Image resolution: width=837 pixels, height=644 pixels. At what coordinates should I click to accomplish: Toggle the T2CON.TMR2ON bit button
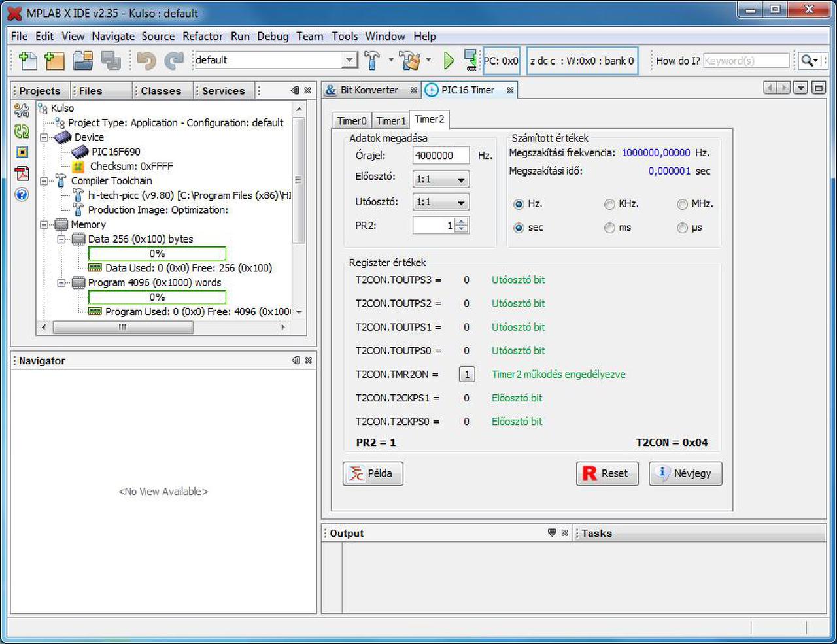(x=467, y=375)
